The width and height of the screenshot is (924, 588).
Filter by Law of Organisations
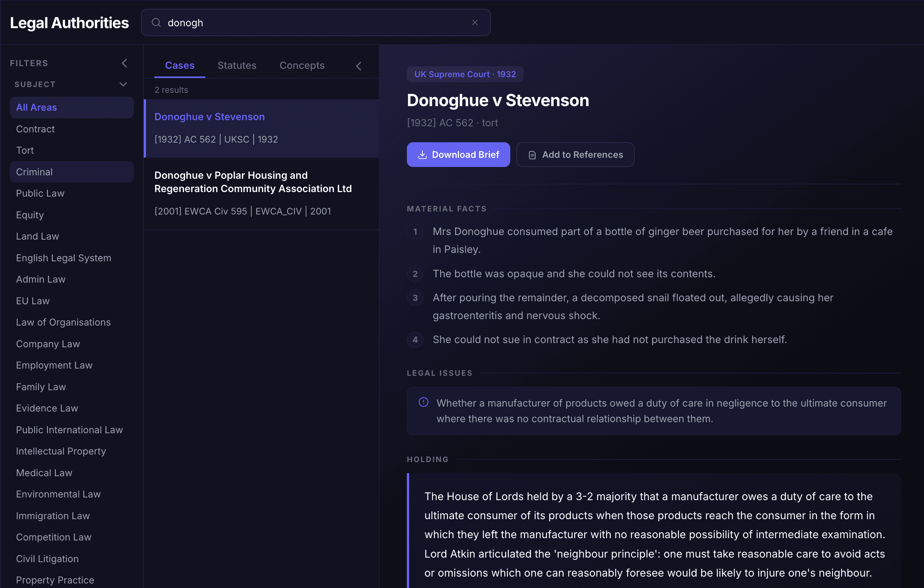click(72, 323)
